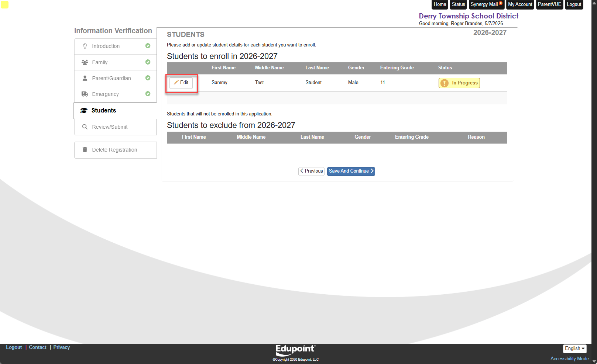This screenshot has height=364, width=597.
Task: Click Delete Registration button
Action: [116, 150]
